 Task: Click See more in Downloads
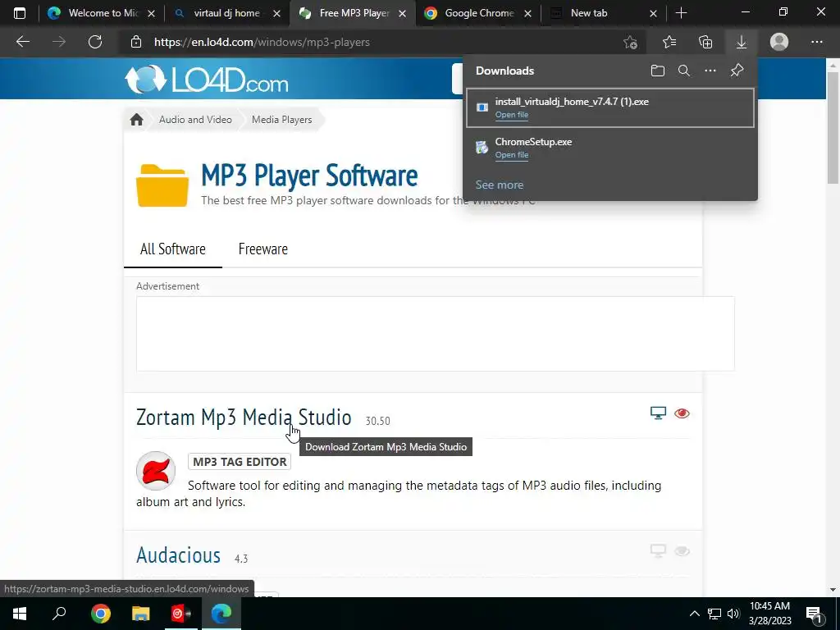click(500, 185)
